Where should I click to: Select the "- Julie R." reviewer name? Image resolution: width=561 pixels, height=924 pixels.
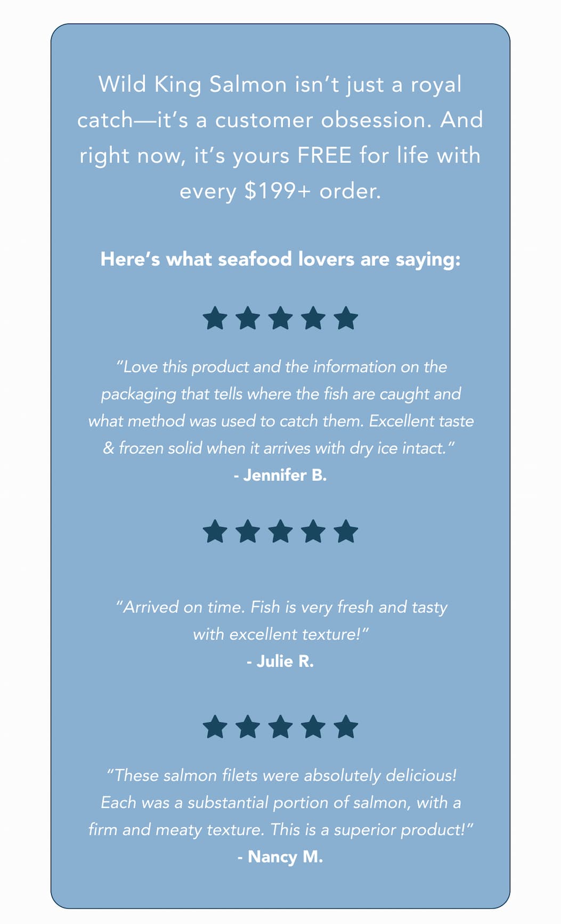[x=280, y=661]
